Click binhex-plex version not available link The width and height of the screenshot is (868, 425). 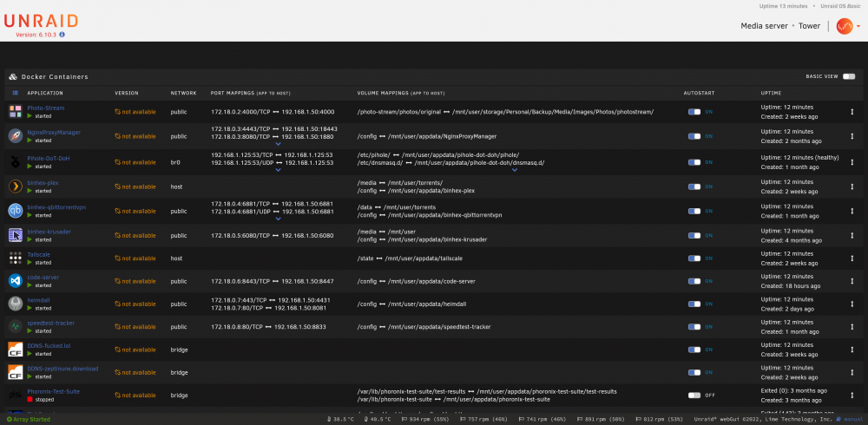135,186
